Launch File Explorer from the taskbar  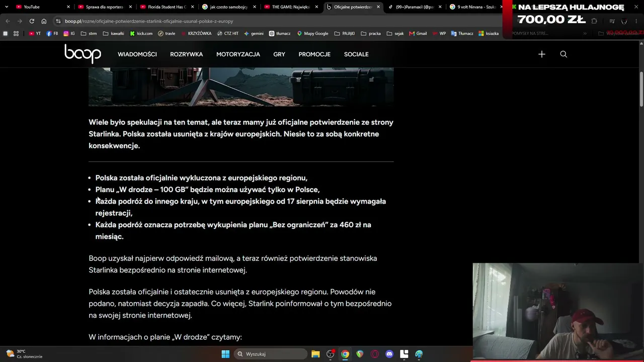(315, 354)
